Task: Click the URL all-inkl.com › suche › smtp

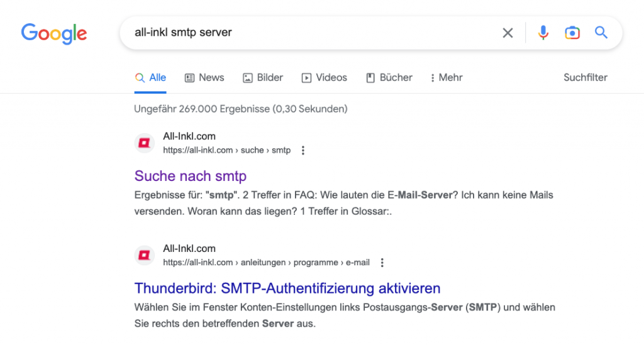Action: [226, 150]
